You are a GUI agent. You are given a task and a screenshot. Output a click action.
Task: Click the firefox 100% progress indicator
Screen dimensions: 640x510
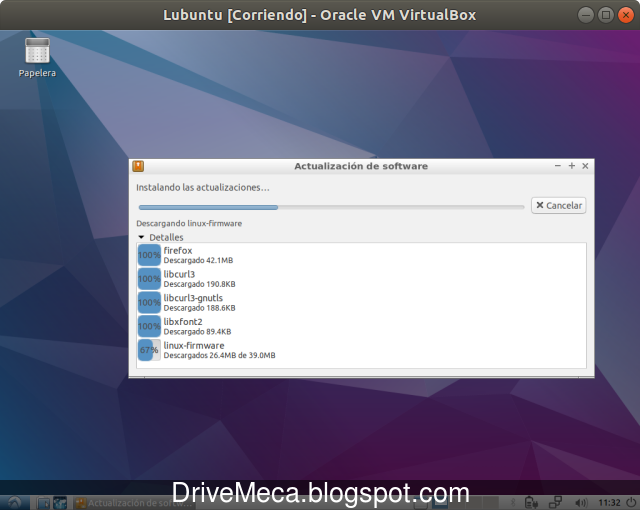click(149, 255)
